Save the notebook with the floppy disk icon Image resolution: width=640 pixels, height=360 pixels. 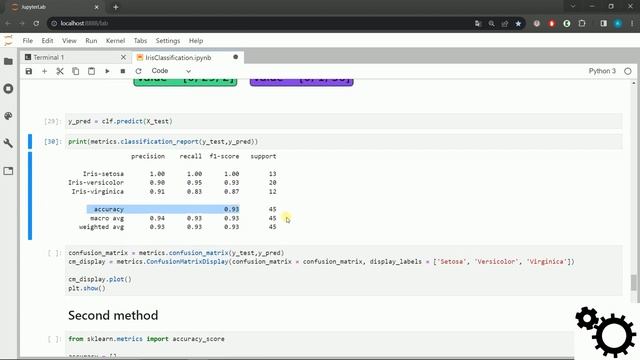click(29, 71)
